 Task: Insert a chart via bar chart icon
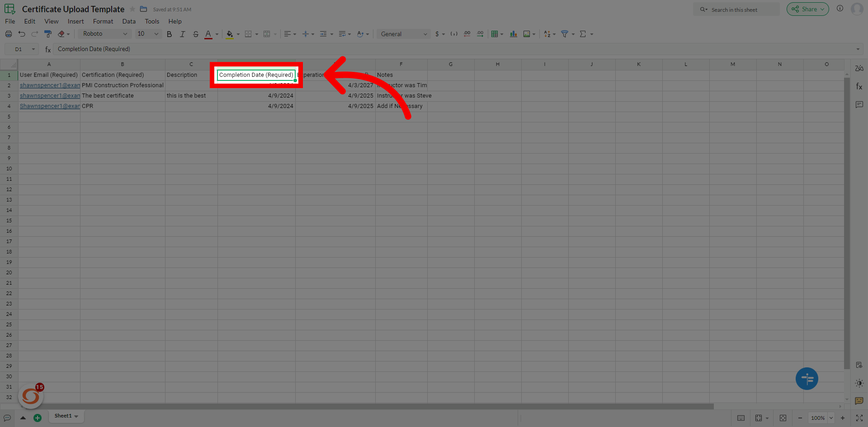point(514,34)
